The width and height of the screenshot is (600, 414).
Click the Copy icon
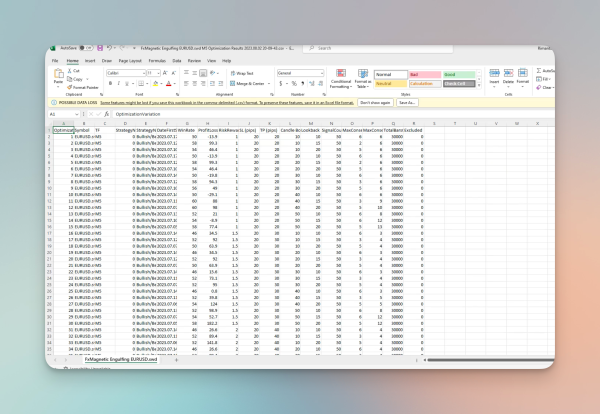pos(69,79)
